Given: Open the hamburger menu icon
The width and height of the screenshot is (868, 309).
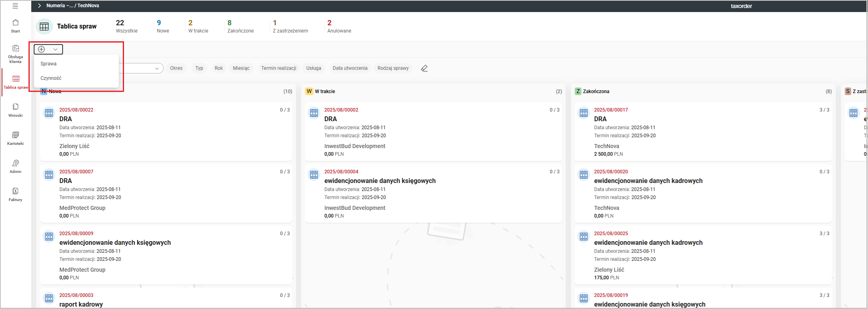Looking at the screenshot, I should [x=15, y=6].
